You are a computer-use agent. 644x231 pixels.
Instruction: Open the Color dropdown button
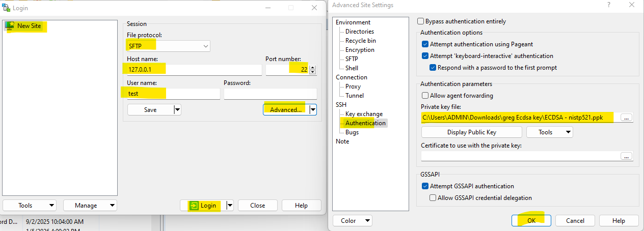[352, 221]
